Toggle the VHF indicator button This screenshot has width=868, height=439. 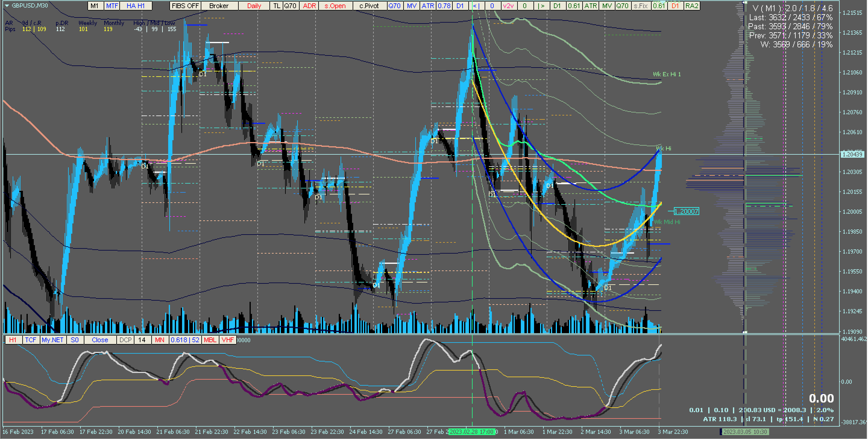tap(228, 340)
